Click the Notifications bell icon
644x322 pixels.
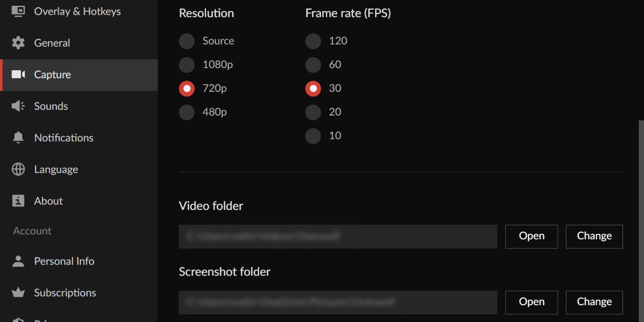point(18,137)
